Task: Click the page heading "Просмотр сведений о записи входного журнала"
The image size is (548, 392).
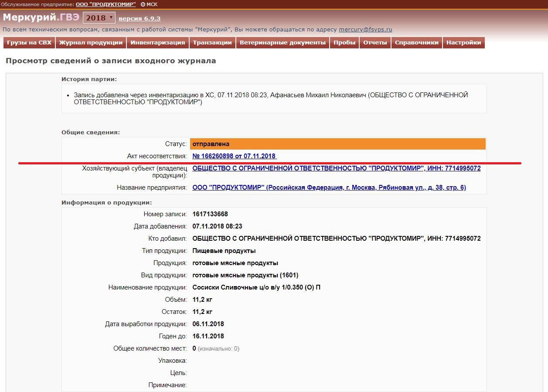Action: [111, 61]
